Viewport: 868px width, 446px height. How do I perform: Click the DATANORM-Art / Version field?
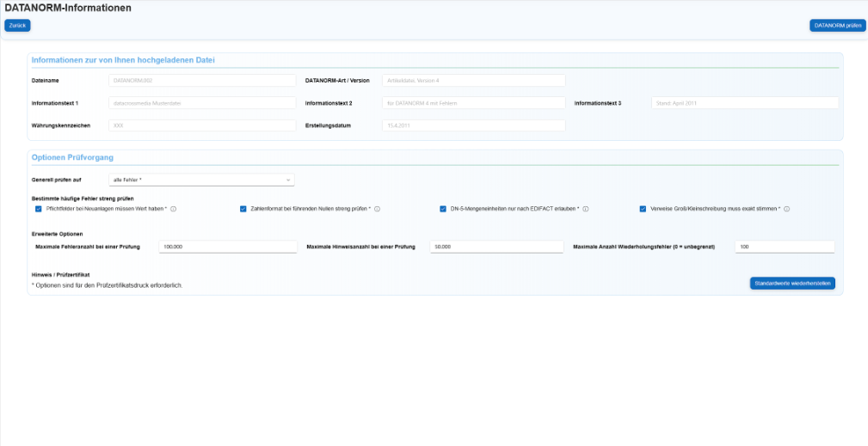pos(474,80)
